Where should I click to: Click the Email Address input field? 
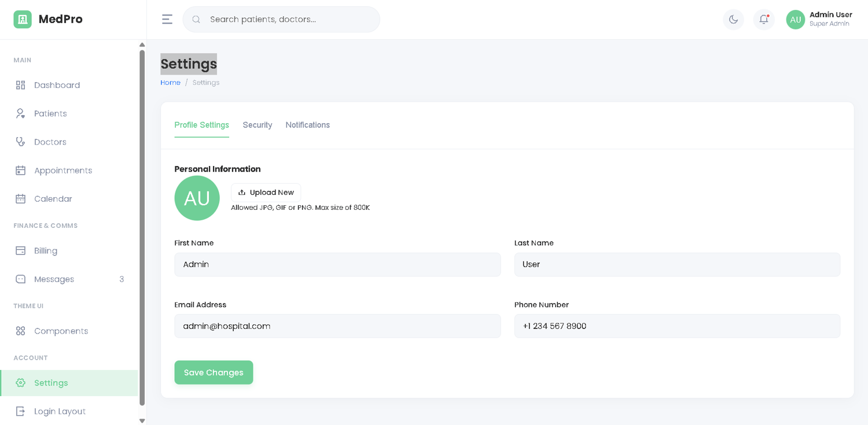click(x=337, y=326)
